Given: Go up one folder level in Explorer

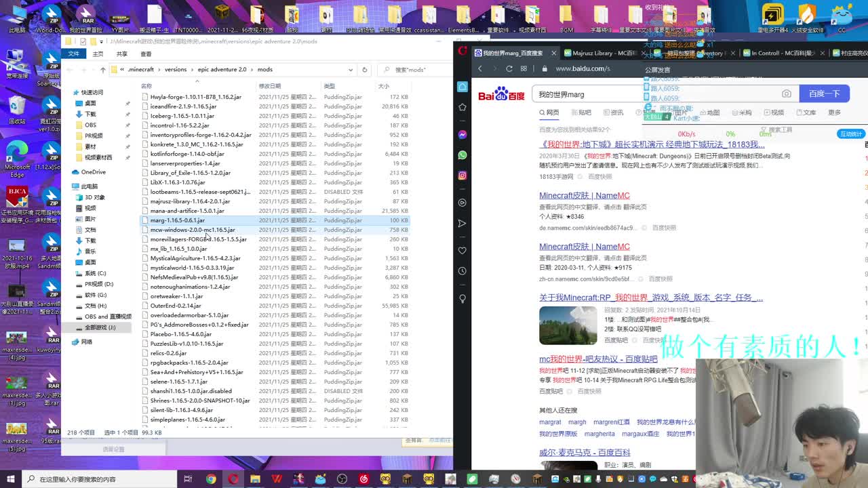Looking at the screenshot, I should [x=102, y=70].
